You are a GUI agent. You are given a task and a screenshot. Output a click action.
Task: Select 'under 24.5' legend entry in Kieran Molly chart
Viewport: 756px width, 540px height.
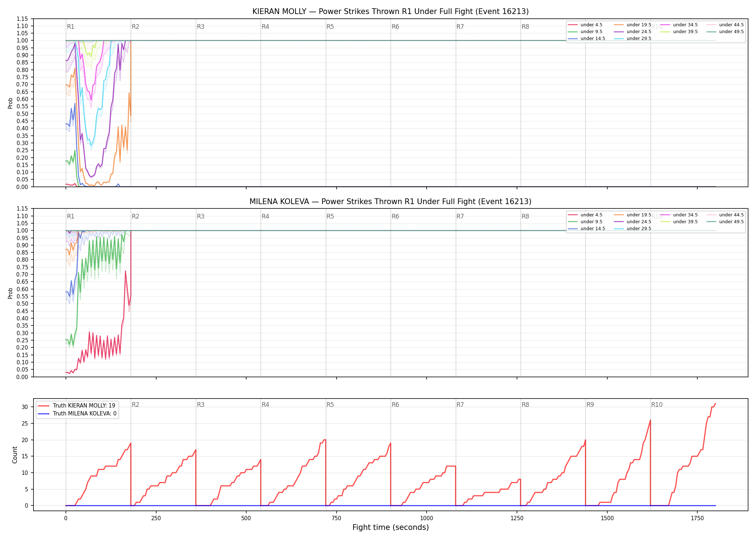[633, 32]
